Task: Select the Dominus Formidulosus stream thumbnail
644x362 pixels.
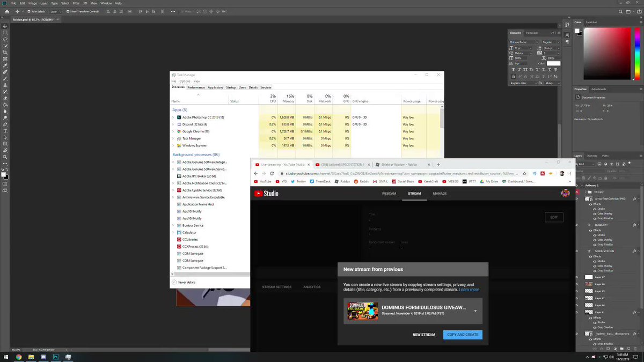Action: [363, 311]
